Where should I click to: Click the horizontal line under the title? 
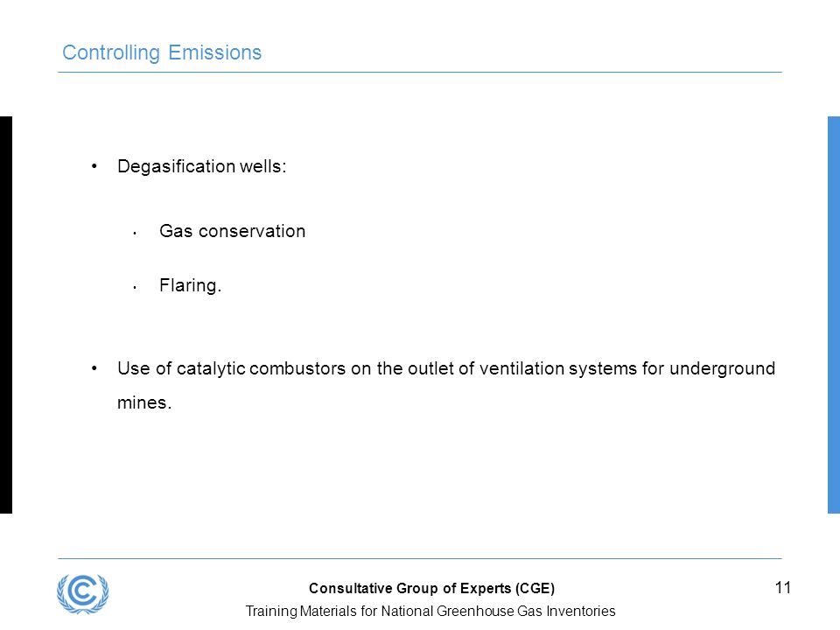coord(420,72)
